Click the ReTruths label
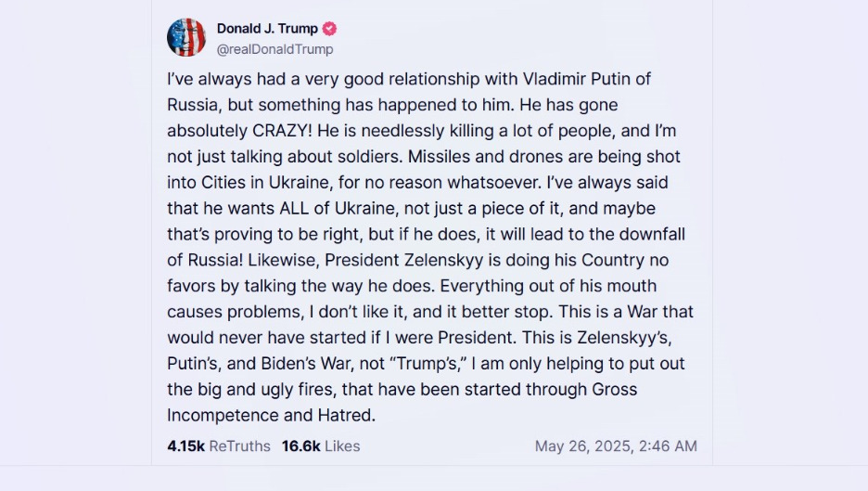868x491 pixels. (x=239, y=446)
